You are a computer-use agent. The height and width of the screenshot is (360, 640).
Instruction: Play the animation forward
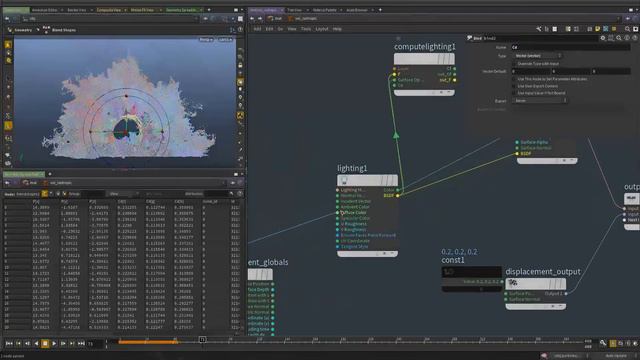pyautogui.click(x=54, y=344)
